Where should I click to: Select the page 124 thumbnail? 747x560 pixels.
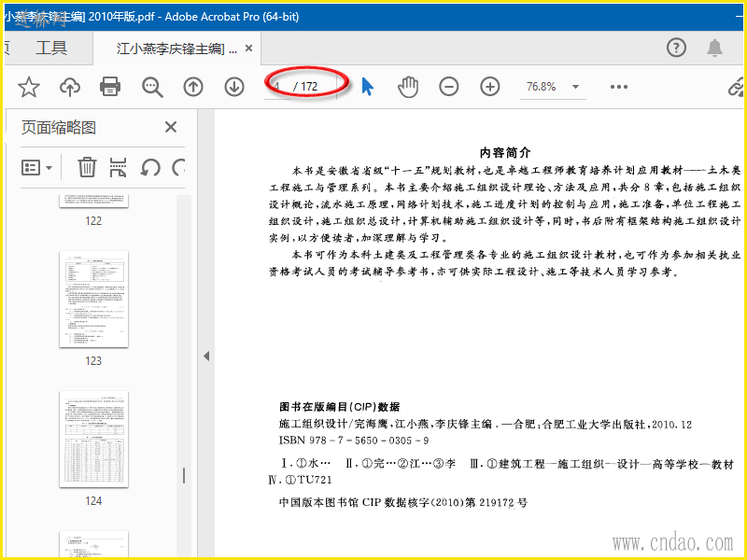point(94,439)
